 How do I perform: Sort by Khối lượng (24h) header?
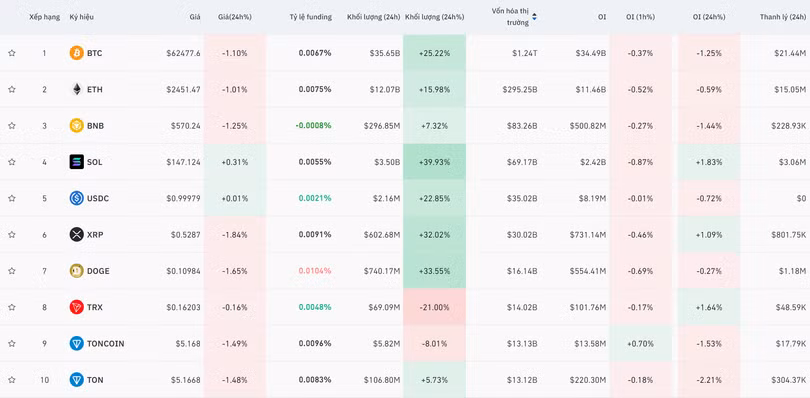tap(373, 17)
